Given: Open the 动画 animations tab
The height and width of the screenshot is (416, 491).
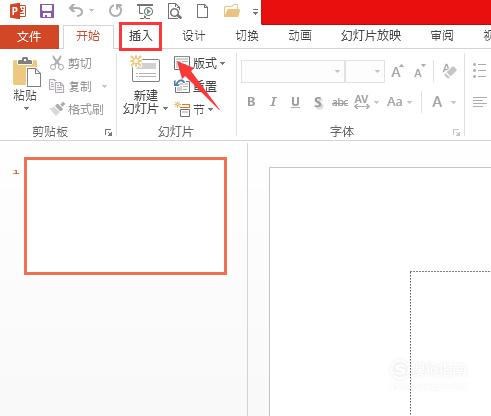Looking at the screenshot, I should click(x=300, y=36).
